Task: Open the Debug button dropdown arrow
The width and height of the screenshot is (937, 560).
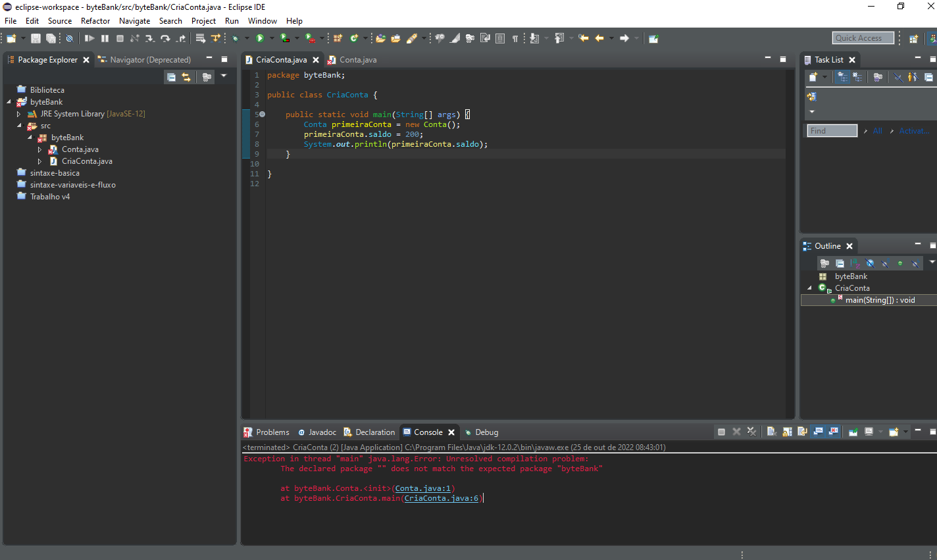Action: (247, 38)
